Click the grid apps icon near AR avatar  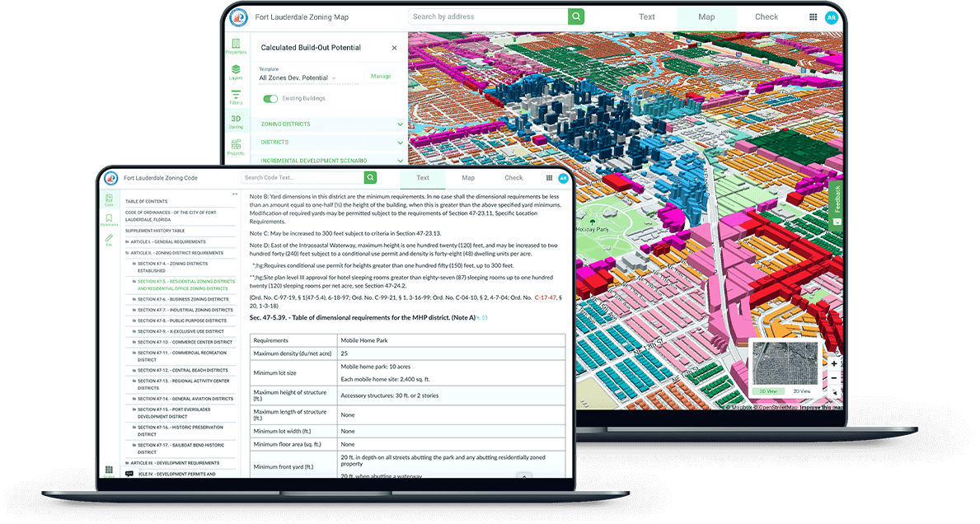click(x=812, y=16)
